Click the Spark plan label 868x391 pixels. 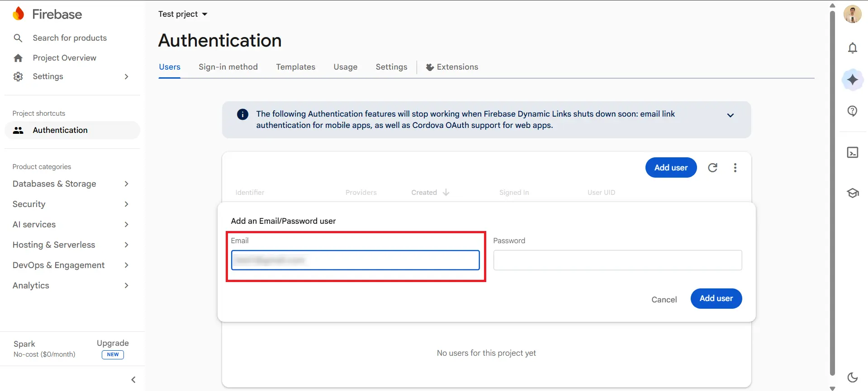24,344
